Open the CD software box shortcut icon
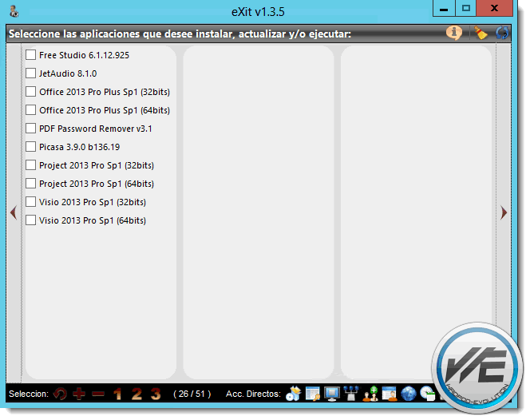530x420 pixels. pyautogui.click(x=293, y=394)
